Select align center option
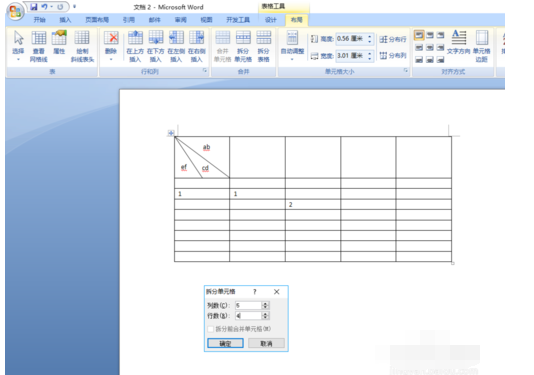 430,48
